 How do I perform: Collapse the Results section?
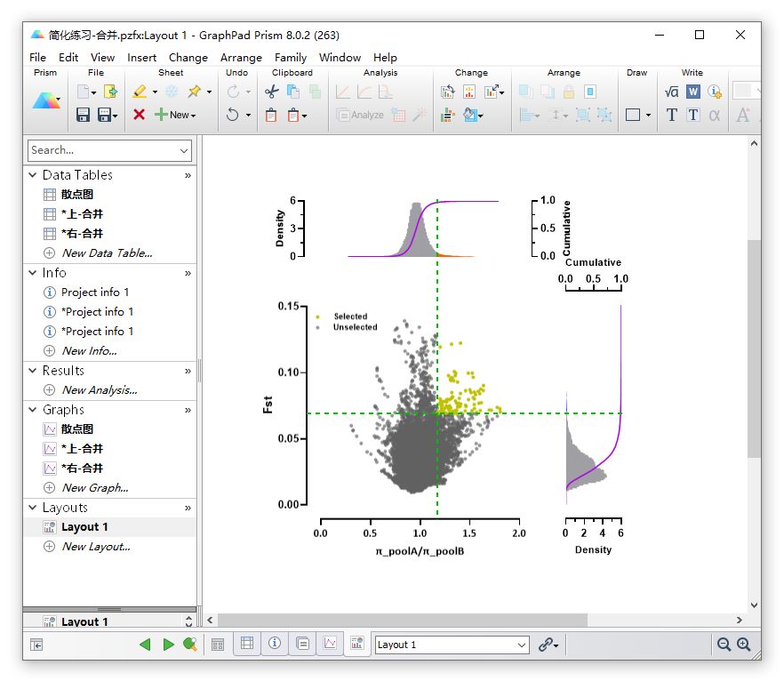(x=33, y=371)
